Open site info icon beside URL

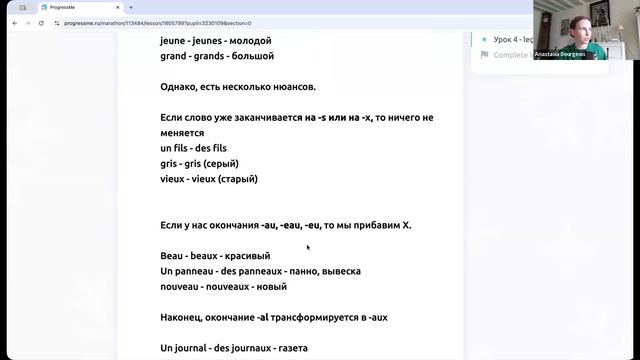57,23
